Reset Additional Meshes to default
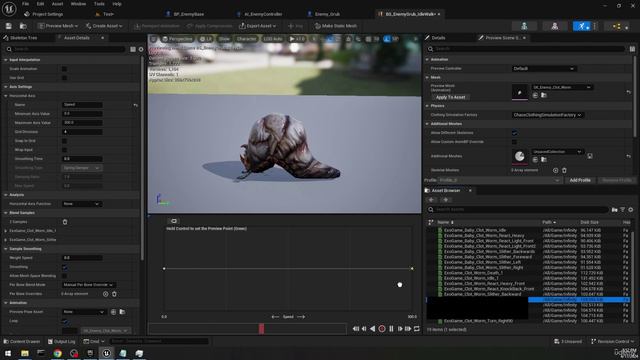Screen dimensions: 640x360 pos(629,156)
